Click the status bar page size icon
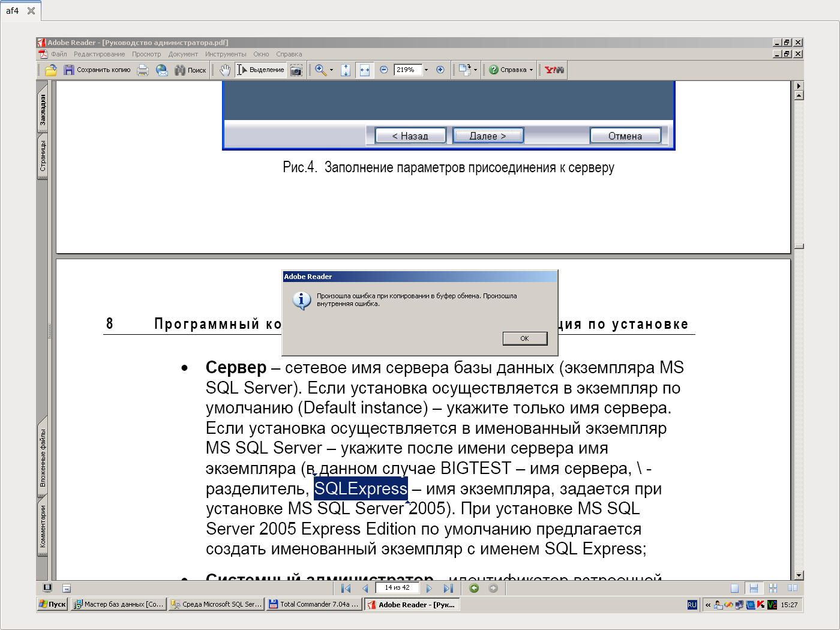 67,589
